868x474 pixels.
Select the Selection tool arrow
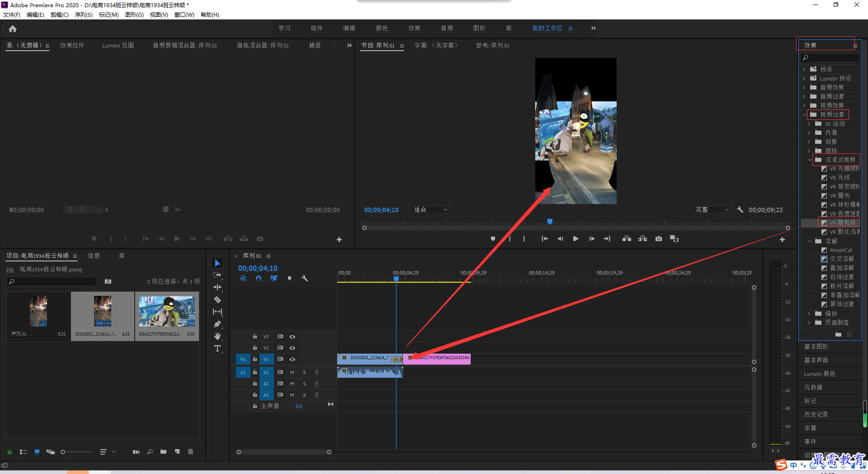(x=217, y=263)
